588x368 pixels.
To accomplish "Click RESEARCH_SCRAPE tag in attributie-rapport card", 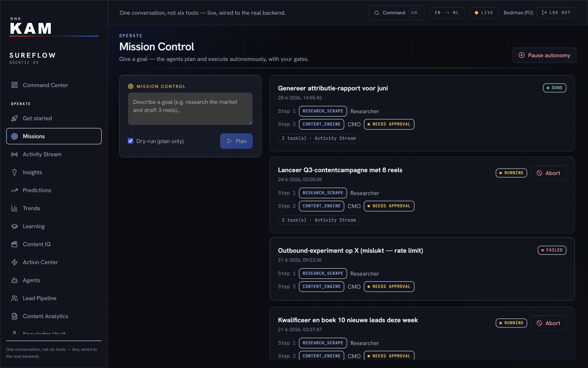I will (x=323, y=111).
